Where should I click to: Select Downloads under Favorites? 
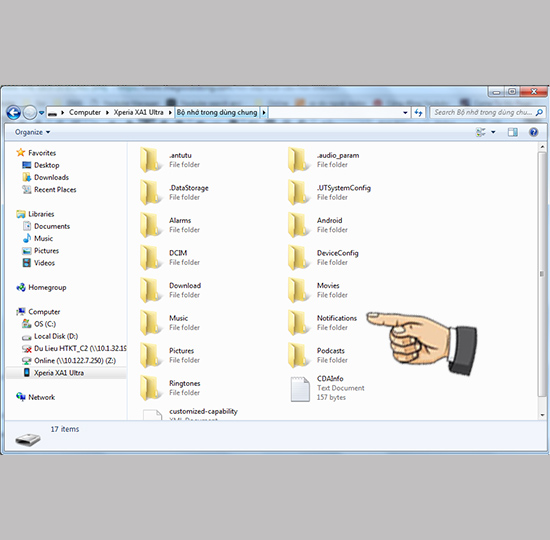[51, 177]
